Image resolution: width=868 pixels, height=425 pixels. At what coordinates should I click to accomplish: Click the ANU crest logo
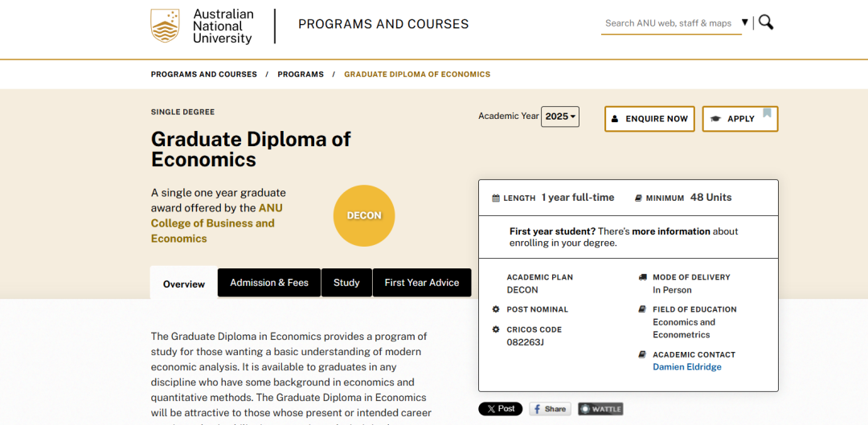(165, 26)
